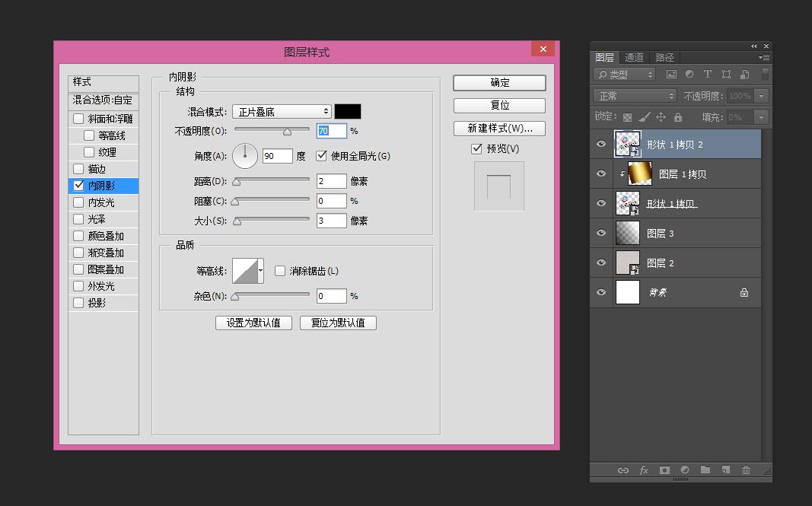Click the delete layer trash icon
Viewport: 812px width, 506px height.
click(x=746, y=470)
